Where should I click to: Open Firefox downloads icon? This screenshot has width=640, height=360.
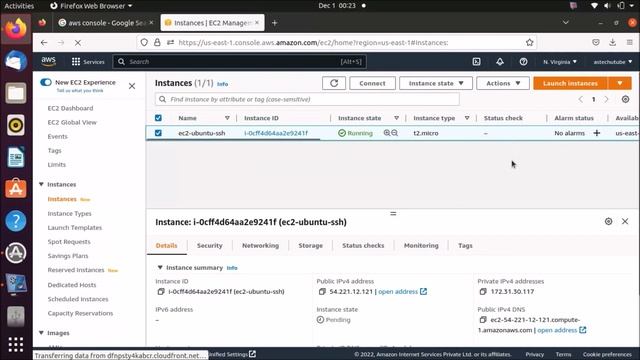[x=612, y=42]
